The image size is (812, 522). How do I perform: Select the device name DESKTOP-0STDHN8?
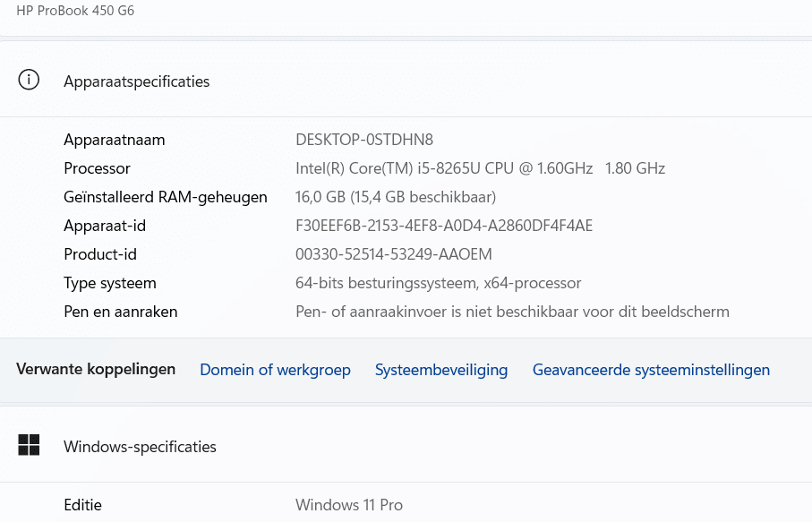[x=363, y=139]
